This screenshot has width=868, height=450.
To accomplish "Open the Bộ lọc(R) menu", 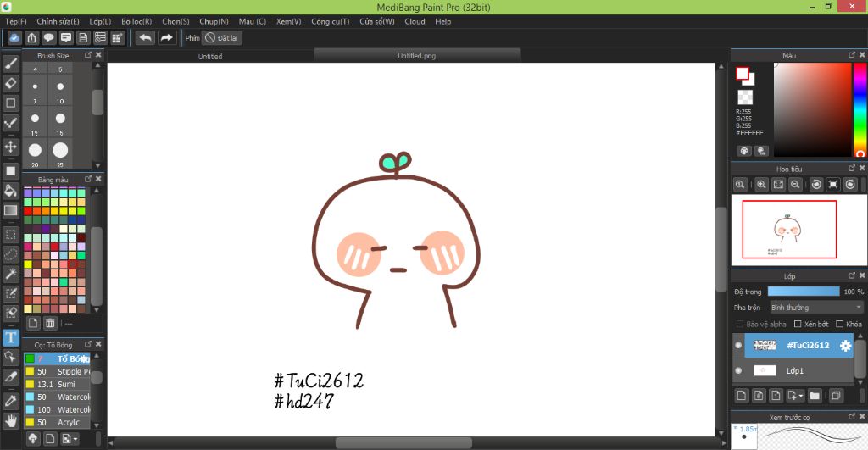I will pos(136,21).
